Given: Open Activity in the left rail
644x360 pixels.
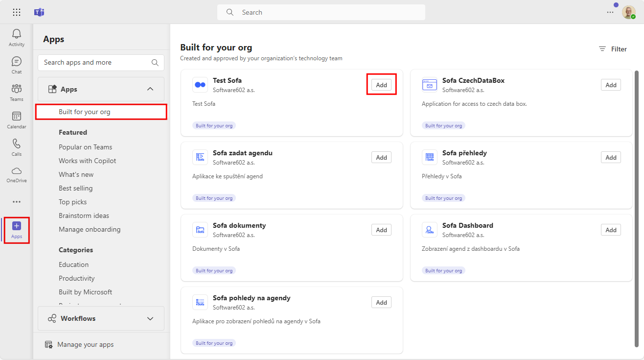Looking at the screenshot, I should pos(17,38).
